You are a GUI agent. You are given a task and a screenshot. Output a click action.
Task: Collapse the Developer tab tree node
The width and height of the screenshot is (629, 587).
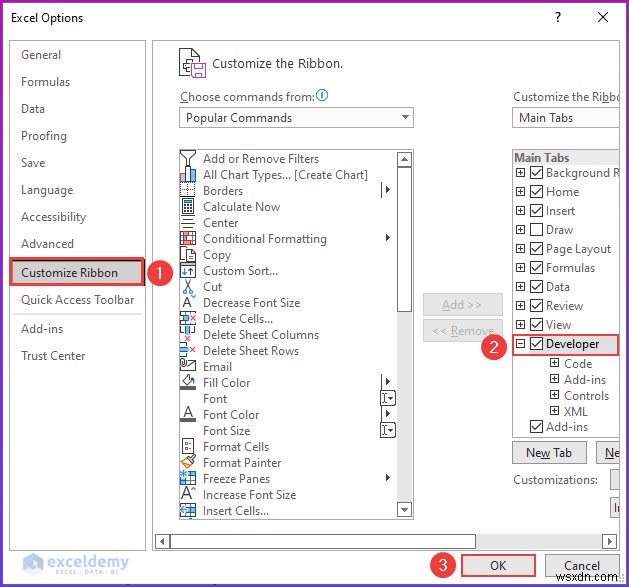(520, 343)
